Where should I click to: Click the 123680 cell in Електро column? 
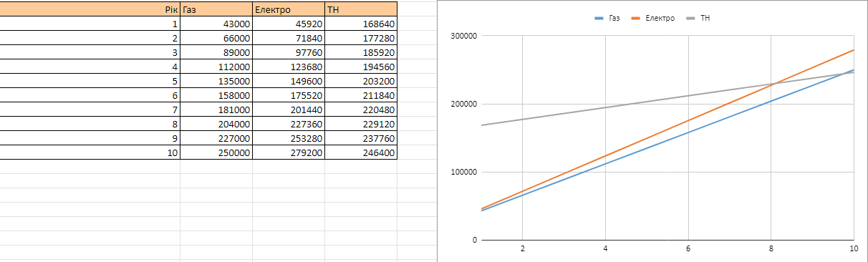coord(289,67)
